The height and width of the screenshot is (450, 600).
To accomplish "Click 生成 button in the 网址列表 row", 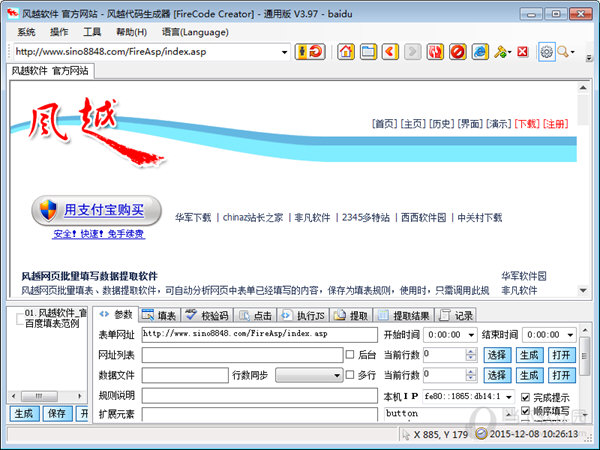I will (x=529, y=355).
